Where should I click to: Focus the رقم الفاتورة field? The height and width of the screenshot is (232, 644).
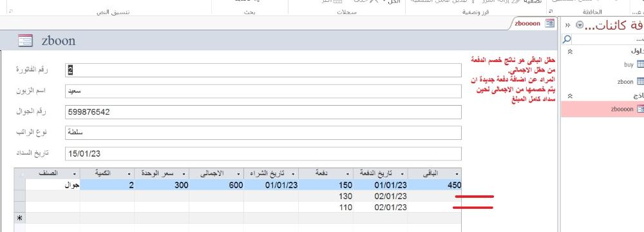click(x=263, y=70)
